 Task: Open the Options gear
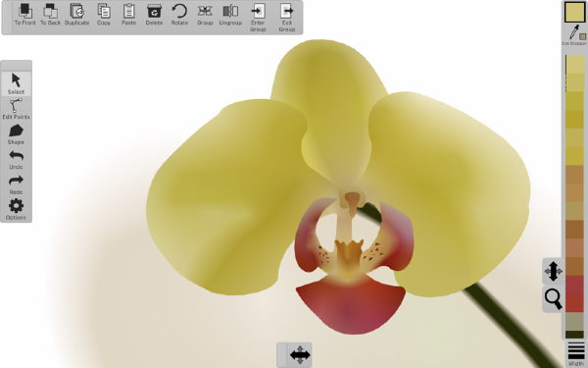pyautogui.click(x=16, y=210)
